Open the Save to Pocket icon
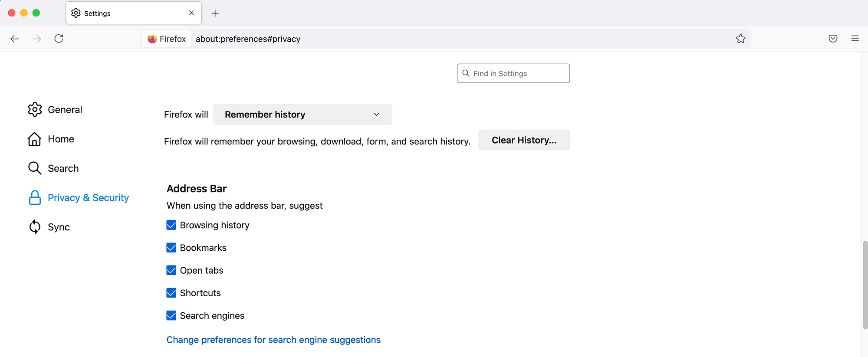Viewport: 868px width, 357px height. coord(833,39)
